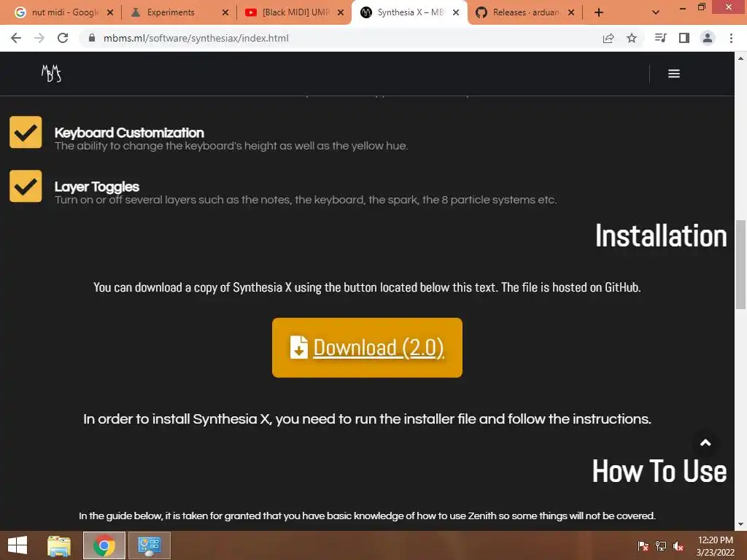Image resolution: width=747 pixels, height=560 pixels.
Task: Reload the current page
Action: pyautogui.click(x=63, y=38)
